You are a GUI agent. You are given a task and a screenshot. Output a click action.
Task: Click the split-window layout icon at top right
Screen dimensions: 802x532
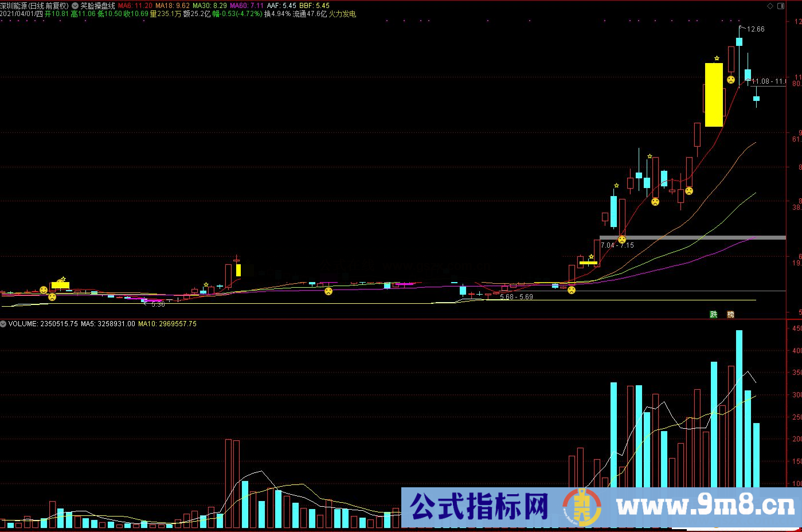[781, 6]
